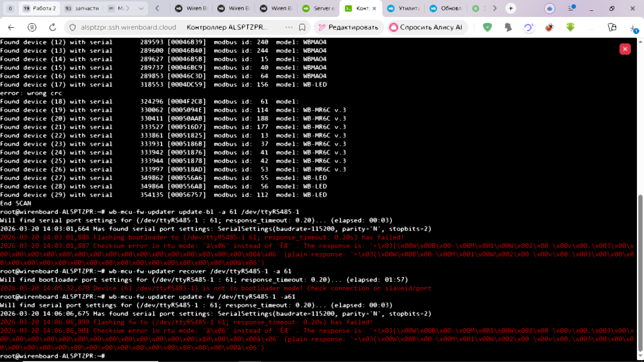644x362 pixels.
Task: Expand the tab groups dropdown chevron
Action: (141, 8)
